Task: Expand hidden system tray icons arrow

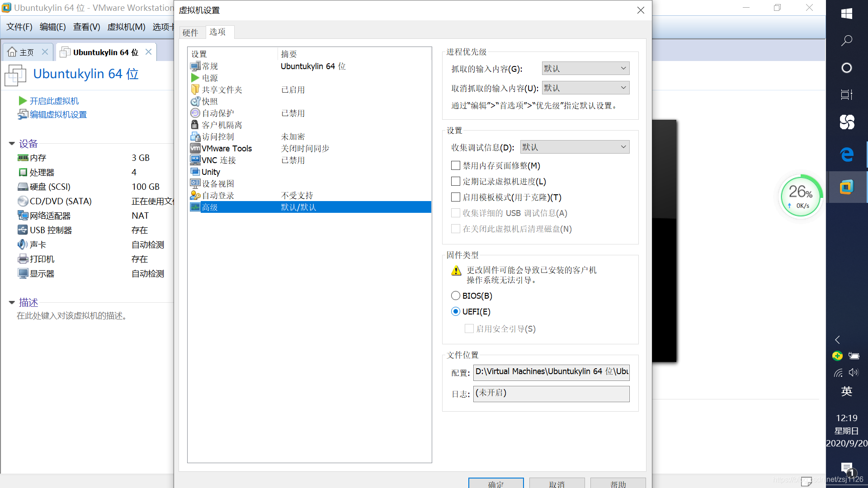Action: coord(837,340)
